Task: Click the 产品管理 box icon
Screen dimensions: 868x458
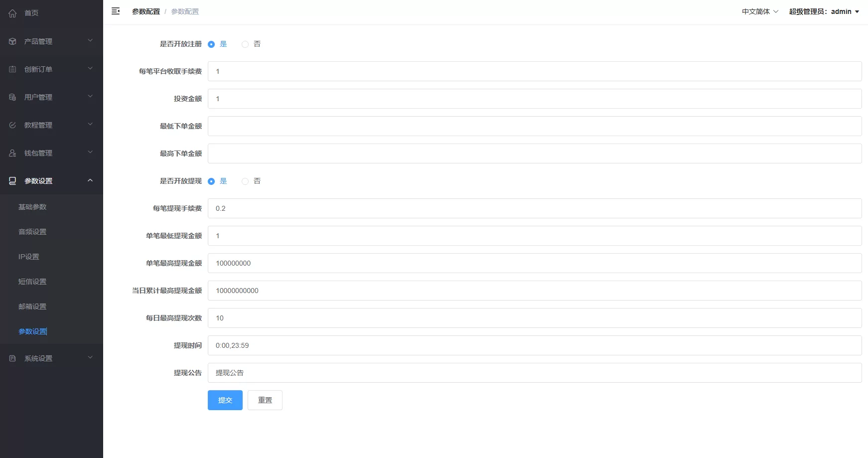Action: (x=12, y=41)
